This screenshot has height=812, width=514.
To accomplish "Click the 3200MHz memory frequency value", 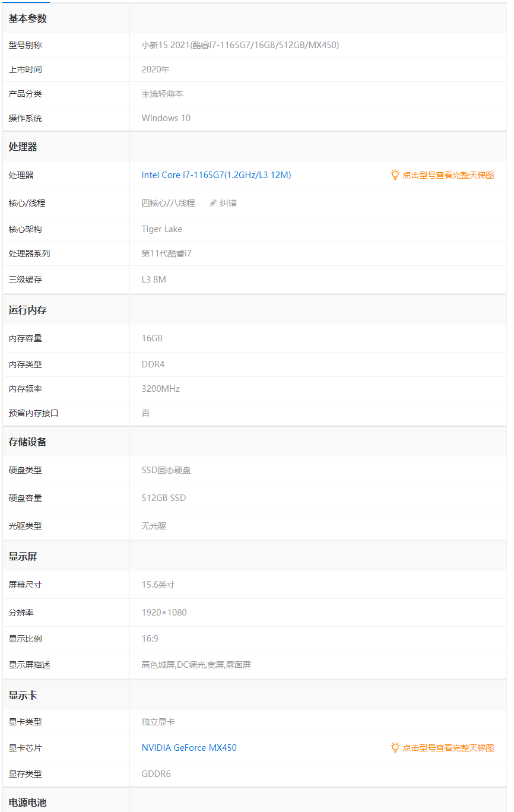I will tap(160, 389).
